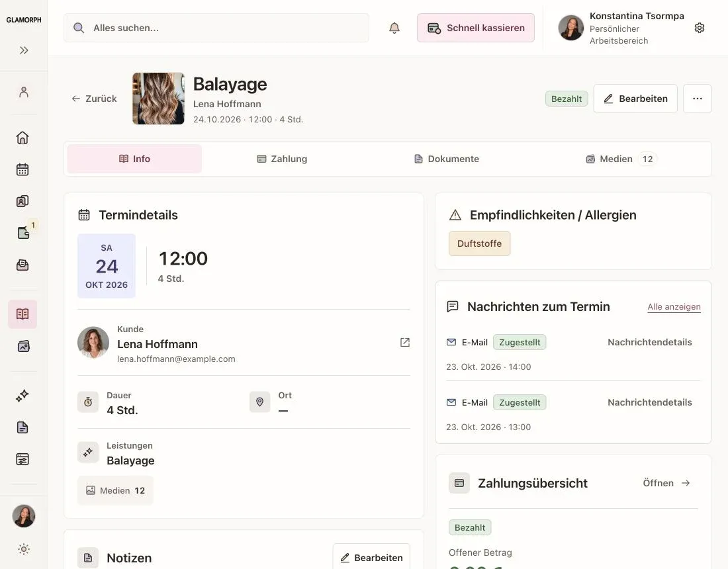The height and width of the screenshot is (569, 728).
Task: Click the GLAMORPH logo
Action: point(24,20)
